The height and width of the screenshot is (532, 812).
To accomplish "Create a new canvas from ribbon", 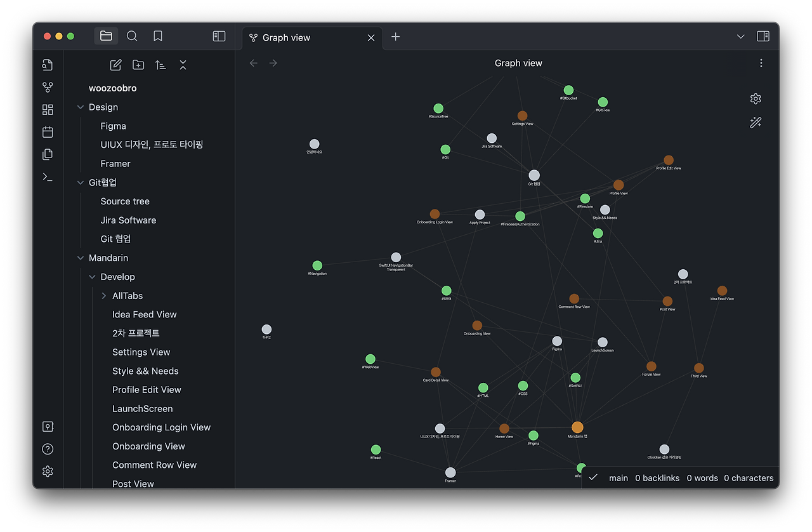I will [48, 110].
